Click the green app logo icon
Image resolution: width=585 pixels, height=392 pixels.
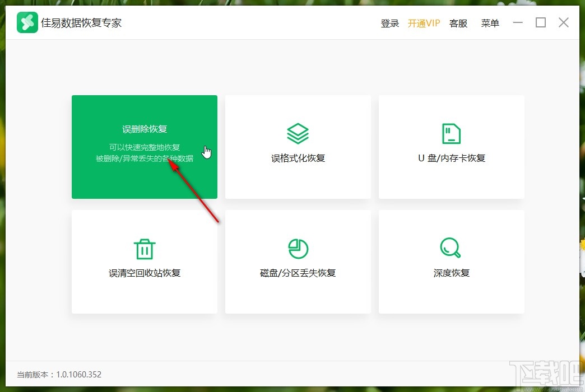[x=27, y=22]
